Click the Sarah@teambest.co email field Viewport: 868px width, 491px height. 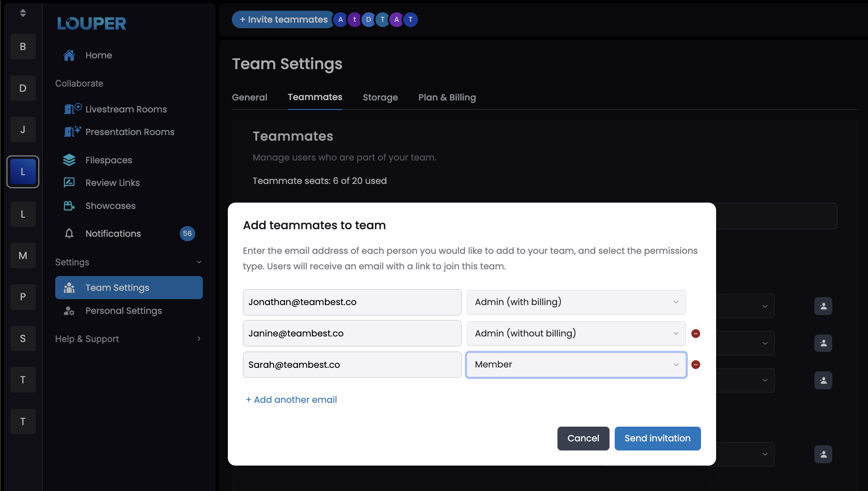(352, 365)
